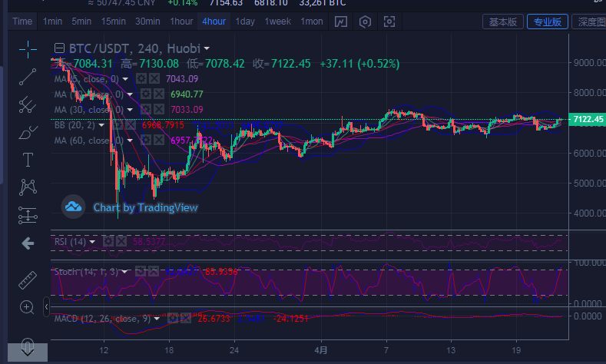Screen dimensions: 606x364
Task: Expand the MA (30, close, 0) dropdown arrow
Action: pyautogui.click(x=130, y=110)
